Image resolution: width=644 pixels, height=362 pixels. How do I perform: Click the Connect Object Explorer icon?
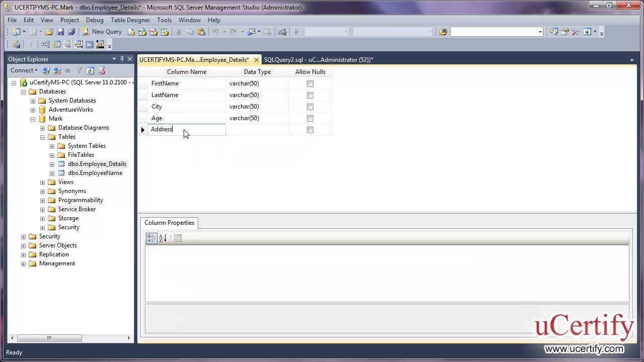(46, 70)
